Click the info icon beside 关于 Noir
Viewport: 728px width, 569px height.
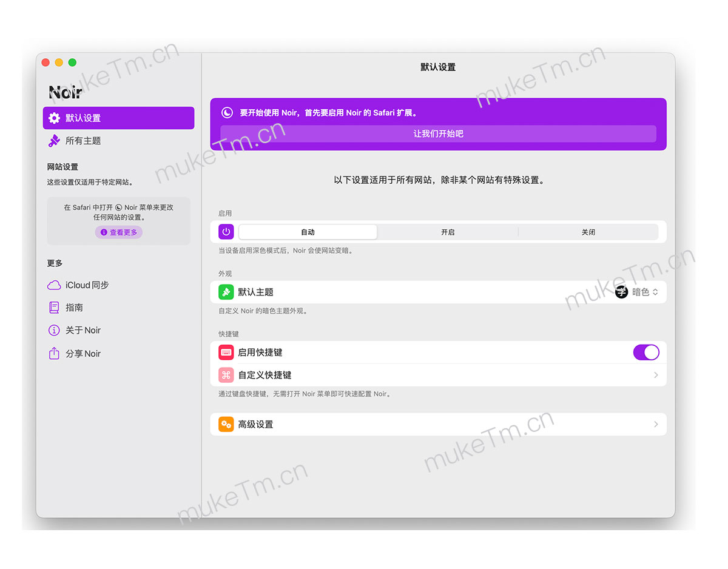(54, 330)
